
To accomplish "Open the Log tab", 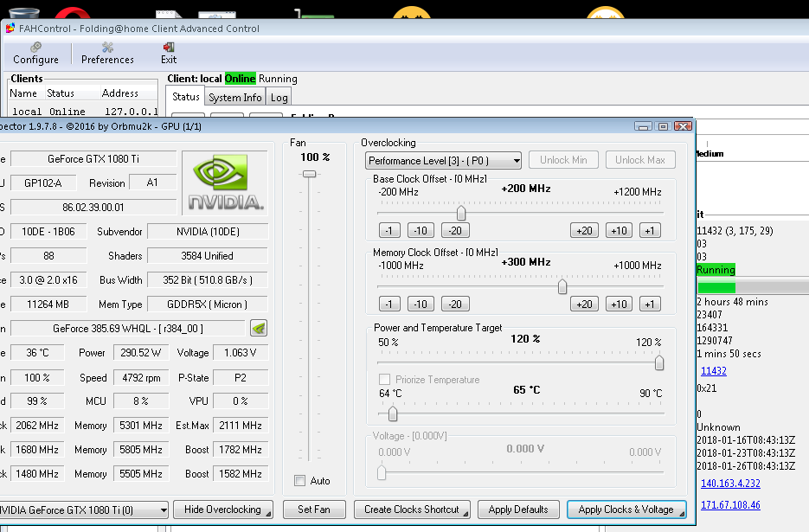I will (x=279, y=98).
